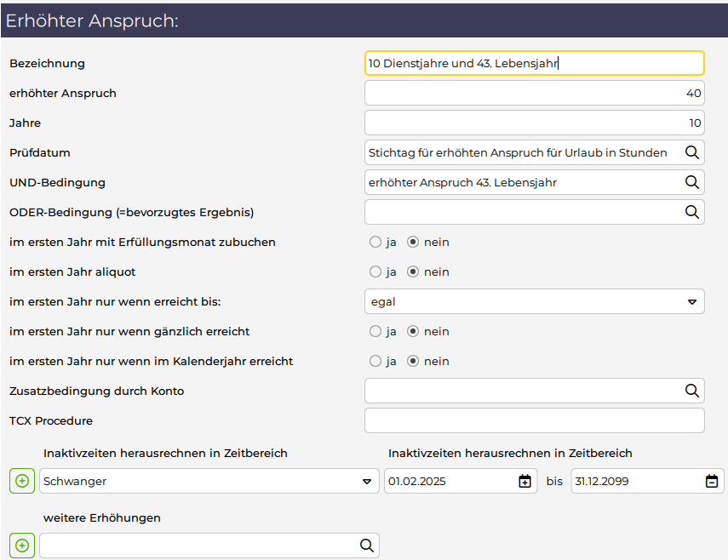Open calendar picker for end date 31.12.2099
The width and height of the screenshot is (728, 560).
pos(712,482)
